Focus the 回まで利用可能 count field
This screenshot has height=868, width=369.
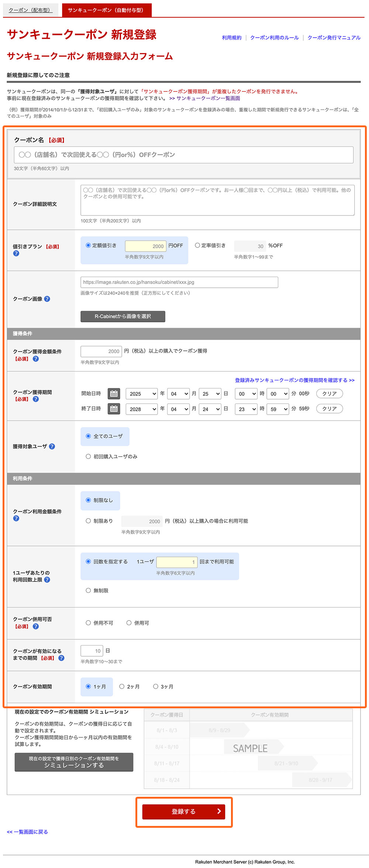click(x=177, y=562)
